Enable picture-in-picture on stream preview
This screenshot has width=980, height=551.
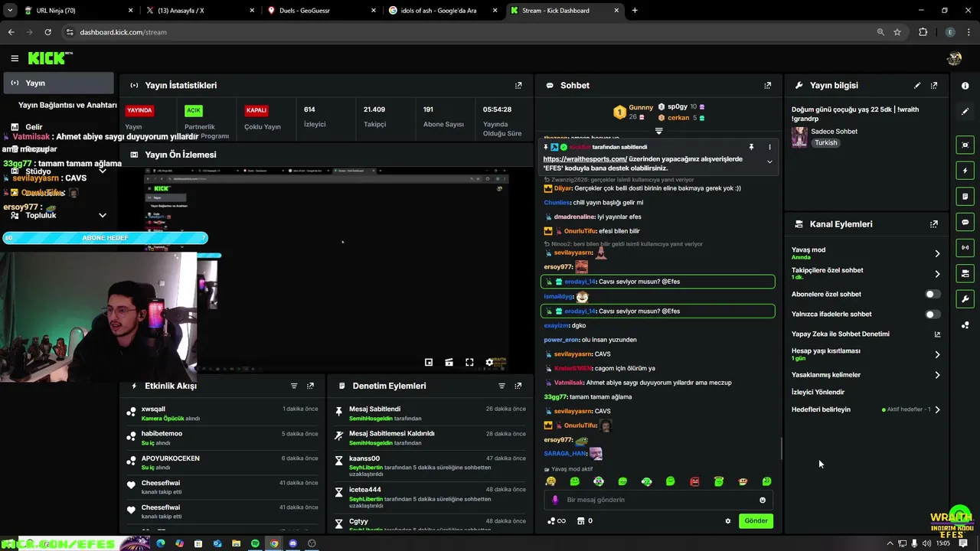(429, 363)
